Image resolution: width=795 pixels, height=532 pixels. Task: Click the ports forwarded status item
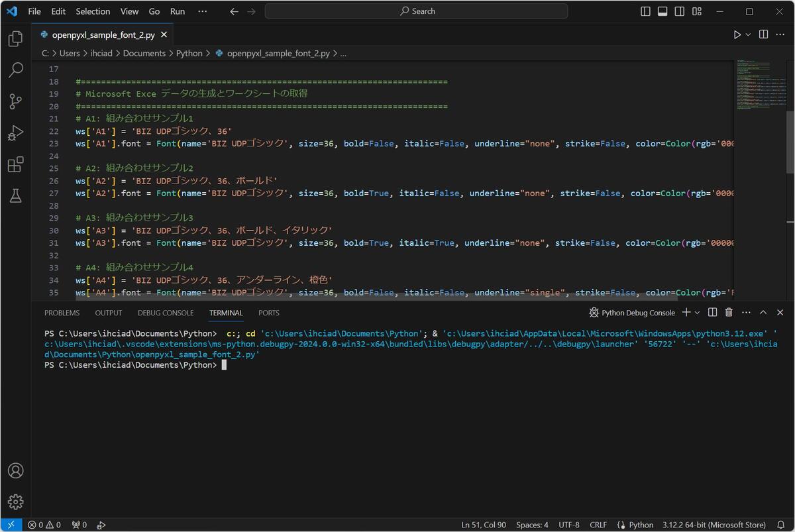pyautogui.click(x=79, y=525)
